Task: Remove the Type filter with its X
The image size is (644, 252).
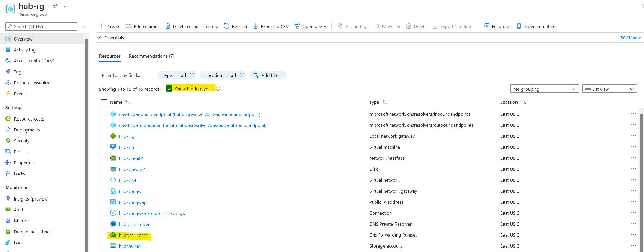Action: pyautogui.click(x=192, y=75)
